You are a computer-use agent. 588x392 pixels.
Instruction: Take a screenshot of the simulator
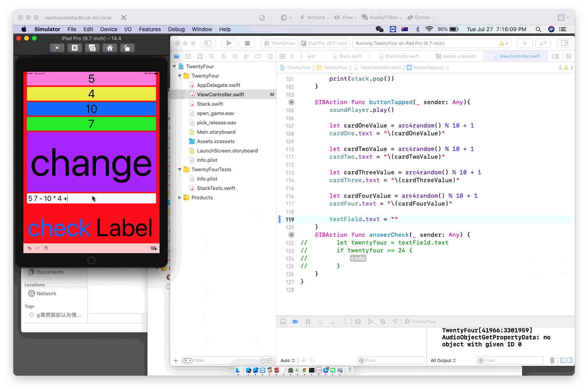pos(92,48)
